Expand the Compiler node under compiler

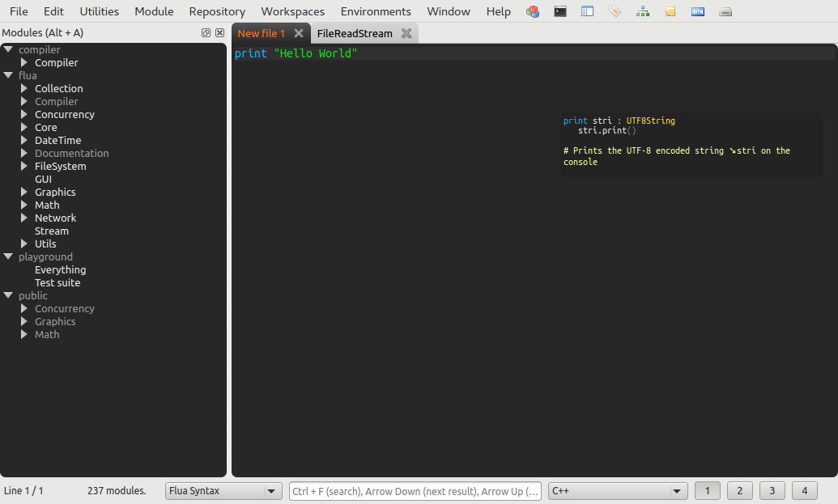coord(24,62)
